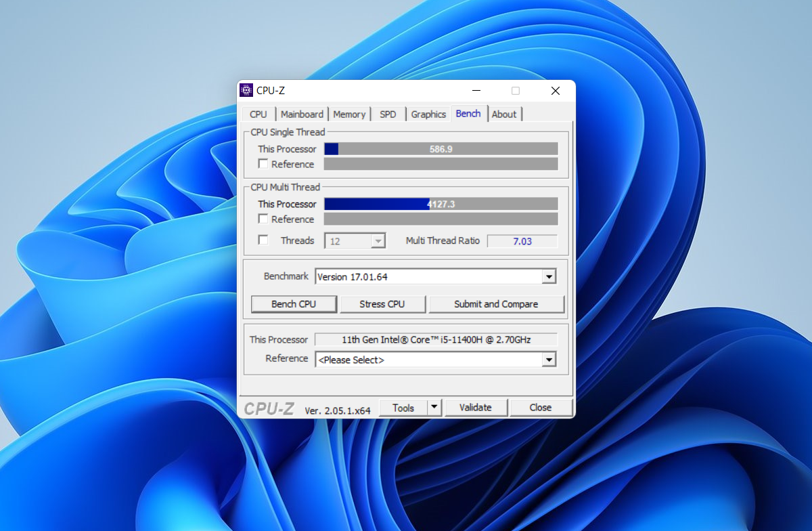Image resolution: width=812 pixels, height=531 pixels.
Task: Go to the Memory tab
Action: [x=349, y=114]
